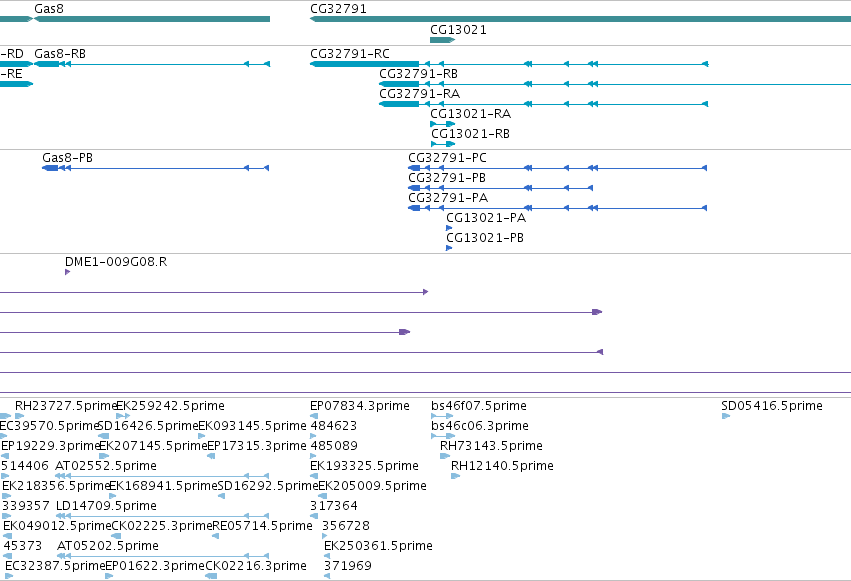Click the CG13021-PA protein label

[x=486, y=218]
